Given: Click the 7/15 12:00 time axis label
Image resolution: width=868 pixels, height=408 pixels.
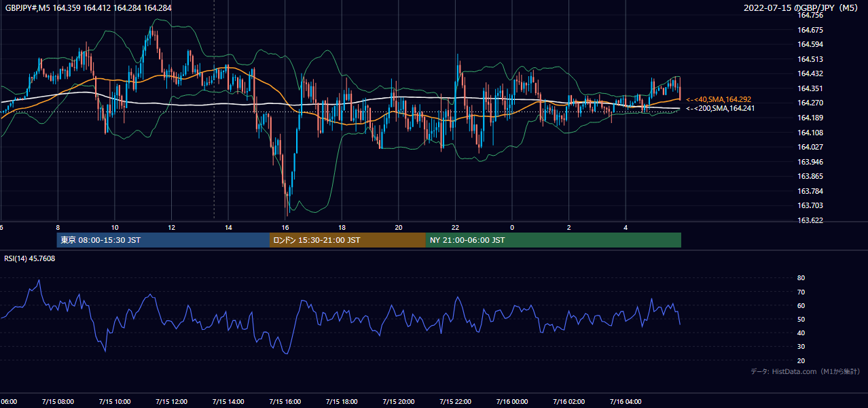Looking at the screenshot, I should pos(171,402).
